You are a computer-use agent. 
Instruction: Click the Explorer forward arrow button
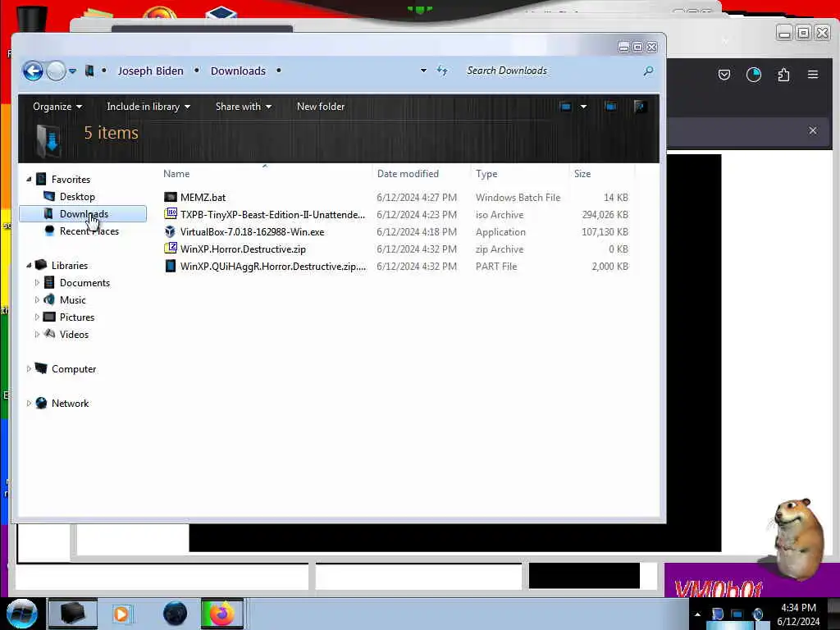coord(57,71)
